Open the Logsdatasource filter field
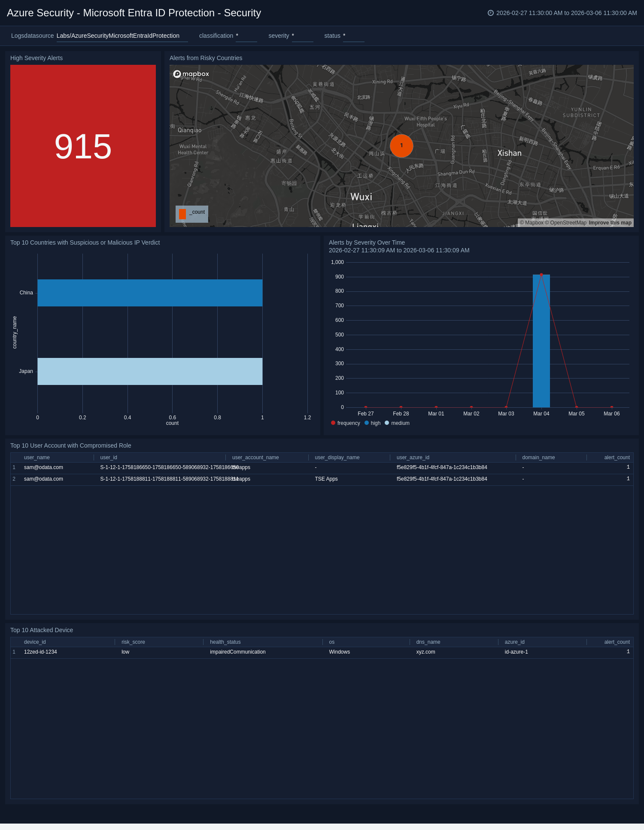644x830 pixels. click(122, 36)
